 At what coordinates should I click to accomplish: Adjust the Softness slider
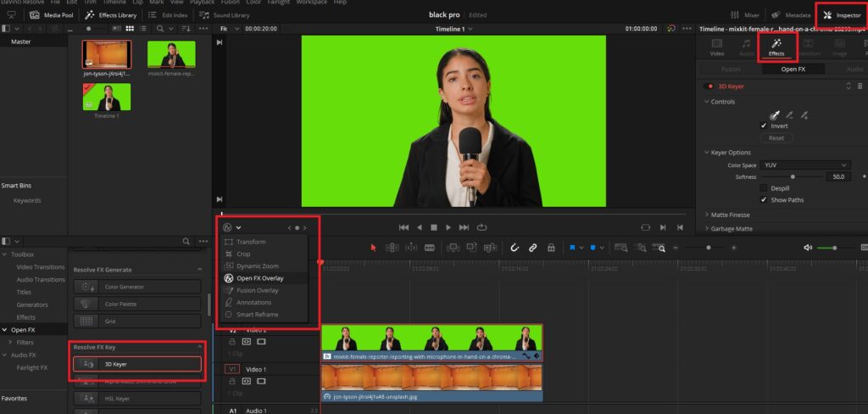pos(792,176)
